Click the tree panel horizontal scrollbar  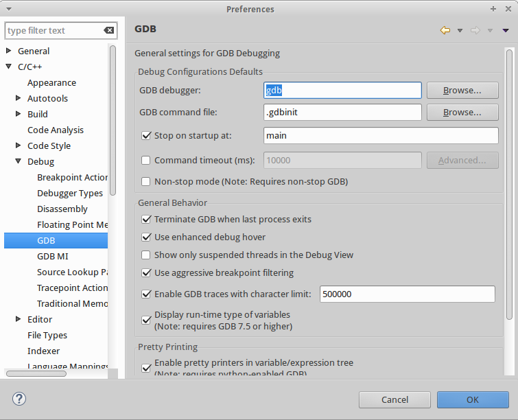point(36,374)
